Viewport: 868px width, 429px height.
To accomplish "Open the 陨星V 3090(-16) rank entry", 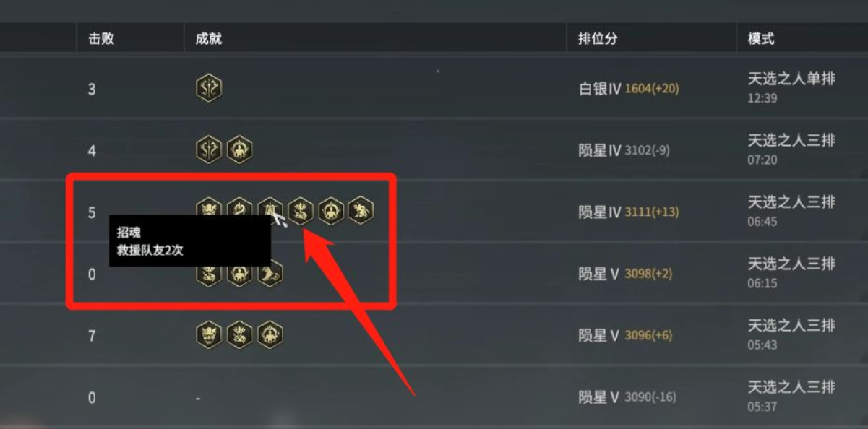I will tap(627, 397).
